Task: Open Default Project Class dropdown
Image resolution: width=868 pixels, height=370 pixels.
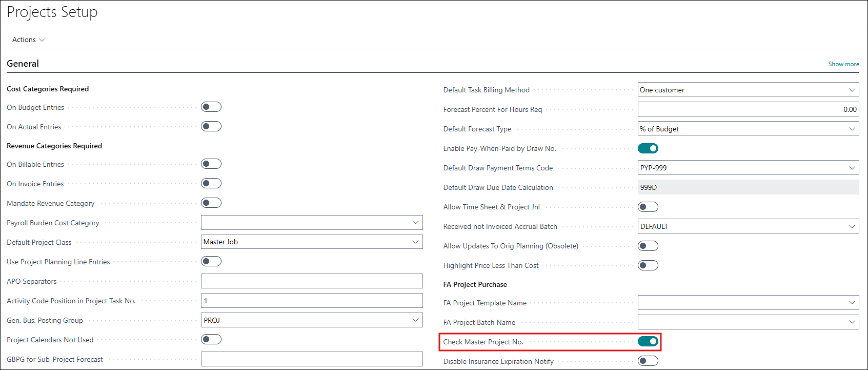Action: [415, 242]
